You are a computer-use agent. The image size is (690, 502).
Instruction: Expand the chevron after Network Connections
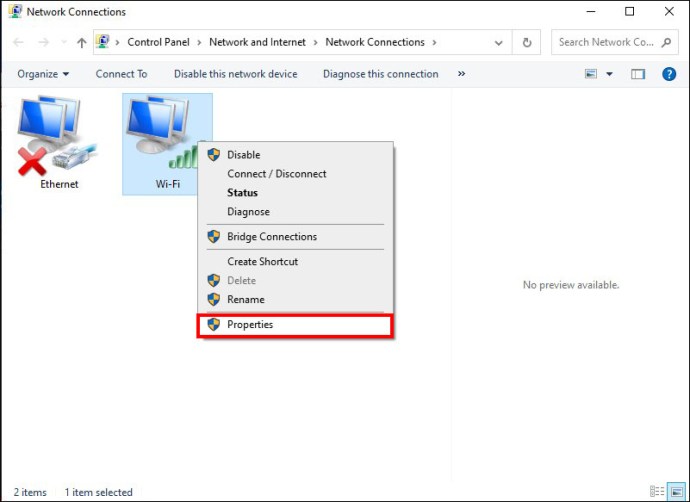tap(434, 42)
